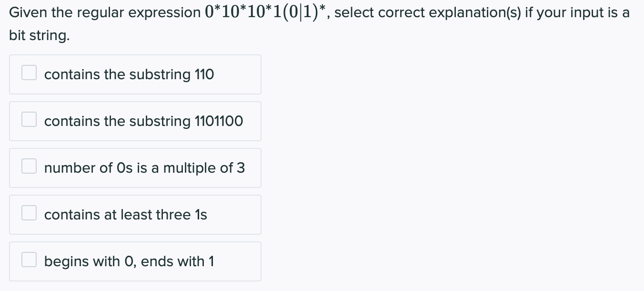The width and height of the screenshot is (644, 291).
Task: Click blank area right of 'at least three 1s'
Action: pos(233,215)
